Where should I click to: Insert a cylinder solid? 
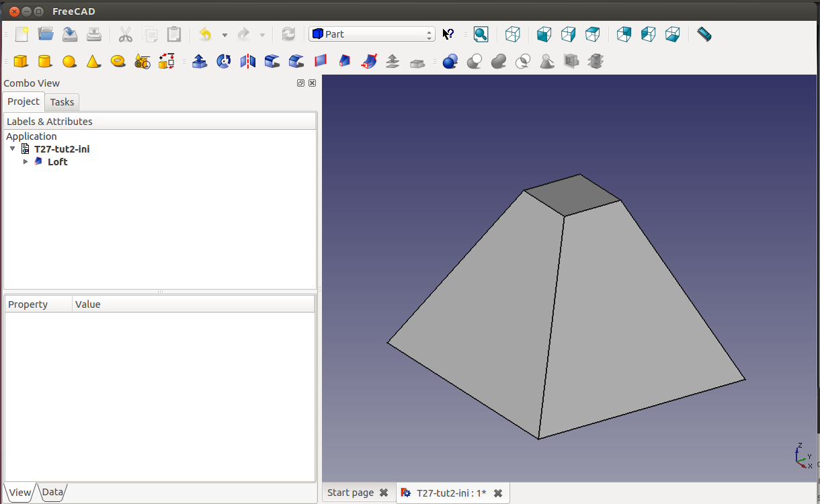[45, 61]
